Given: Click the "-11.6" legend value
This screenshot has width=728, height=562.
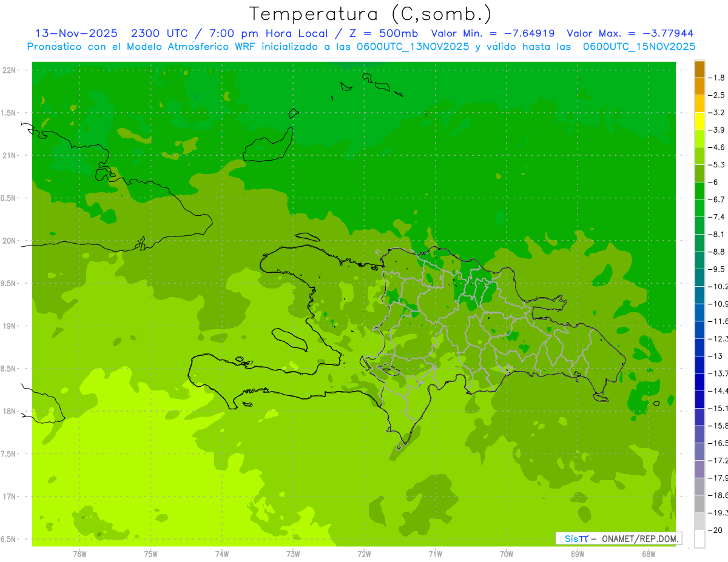Looking at the screenshot, I should 718,321.
